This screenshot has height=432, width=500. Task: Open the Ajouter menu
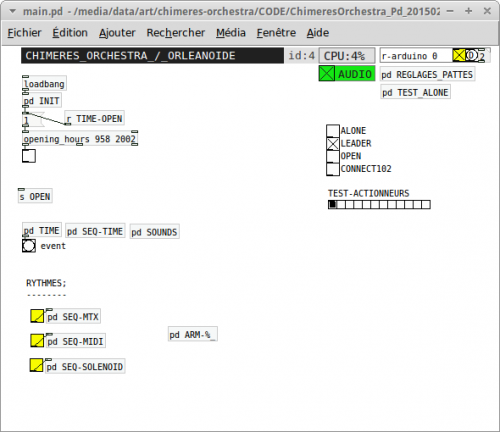click(117, 33)
